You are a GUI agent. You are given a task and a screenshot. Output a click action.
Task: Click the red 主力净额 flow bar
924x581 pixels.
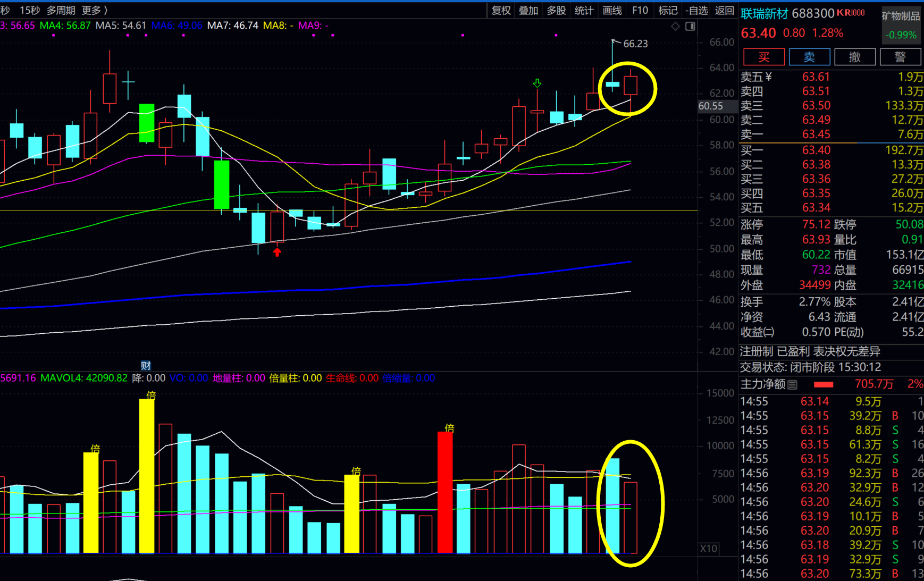tap(823, 384)
